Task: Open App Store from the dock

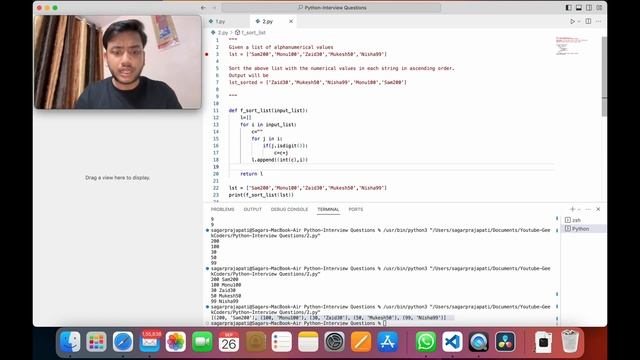Action: (387, 342)
